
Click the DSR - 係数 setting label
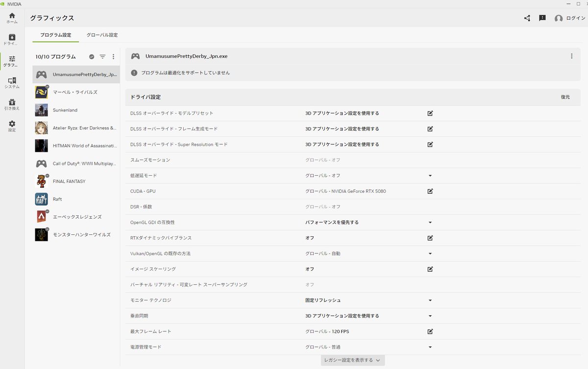[x=141, y=207]
